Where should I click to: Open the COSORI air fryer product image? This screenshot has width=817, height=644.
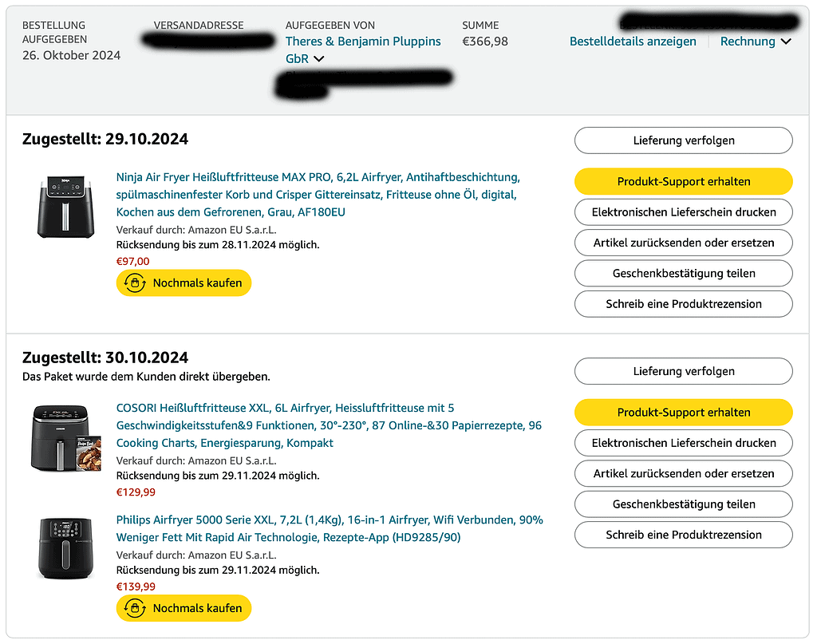tap(66, 438)
